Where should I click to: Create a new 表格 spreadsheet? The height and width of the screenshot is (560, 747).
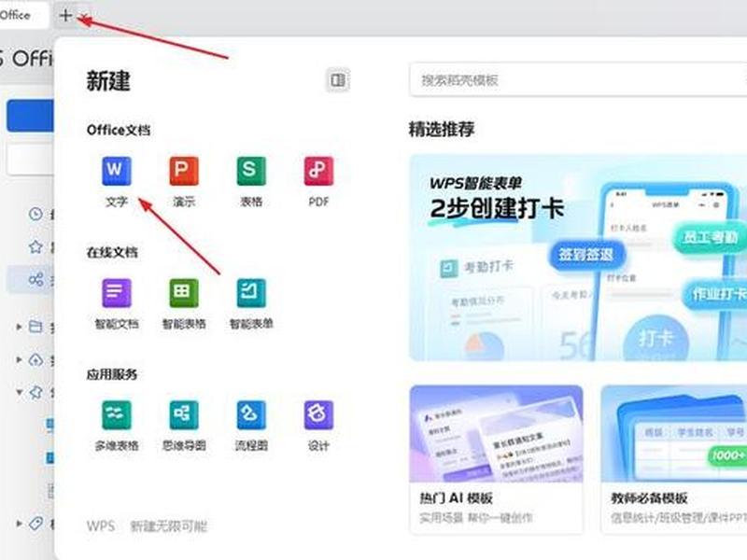pos(251,181)
